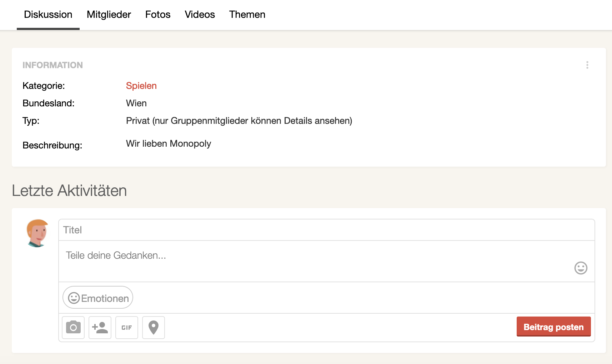Viewport: 612px width, 364px height.
Task: Follow the Spielen category link
Action: [141, 86]
